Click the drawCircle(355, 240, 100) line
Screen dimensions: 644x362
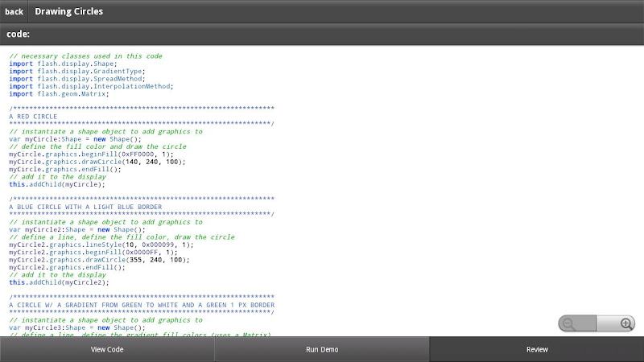pos(99,260)
